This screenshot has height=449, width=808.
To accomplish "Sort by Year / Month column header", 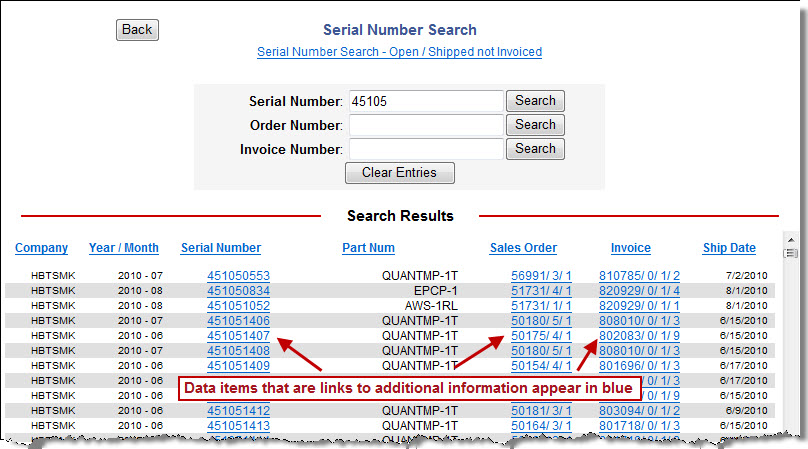I will [123, 248].
